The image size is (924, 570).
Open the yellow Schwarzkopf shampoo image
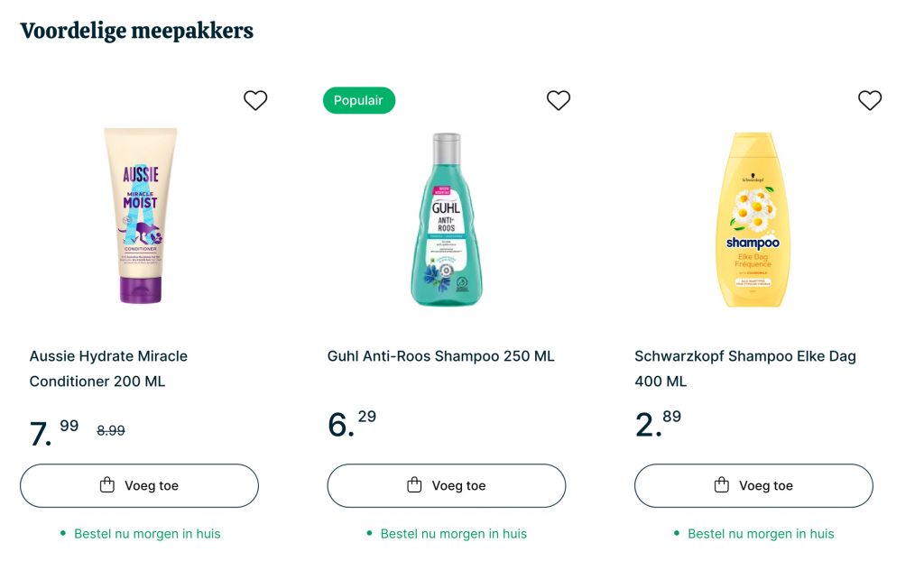[x=753, y=220]
